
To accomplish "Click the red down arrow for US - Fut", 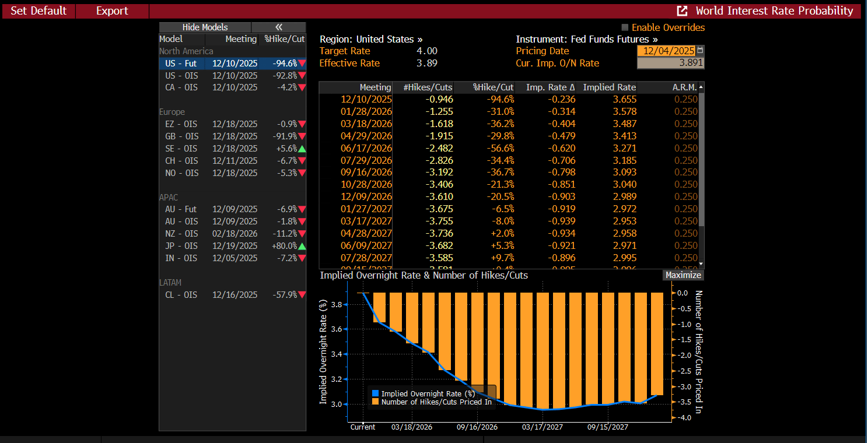I will coord(302,64).
